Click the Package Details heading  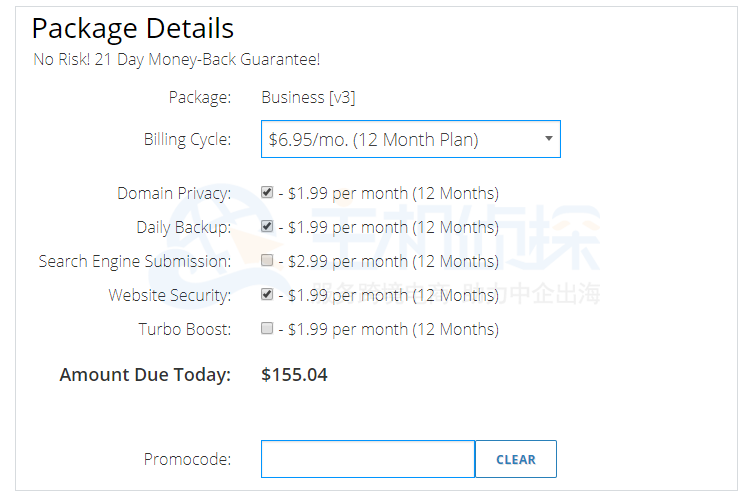click(133, 28)
